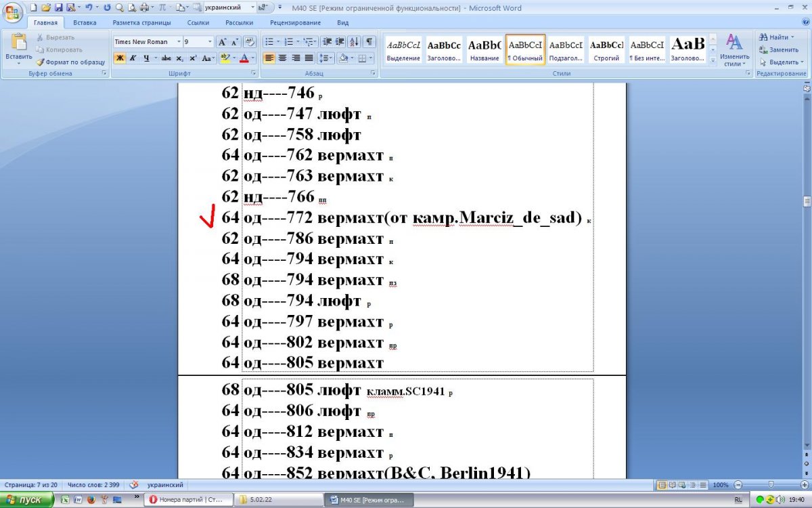This screenshot has height=508, width=812.
Task: Undo the last action
Action: tap(88, 7)
